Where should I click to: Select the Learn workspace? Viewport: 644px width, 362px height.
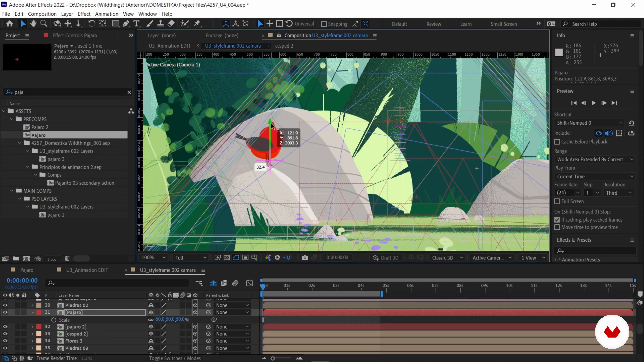click(466, 24)
